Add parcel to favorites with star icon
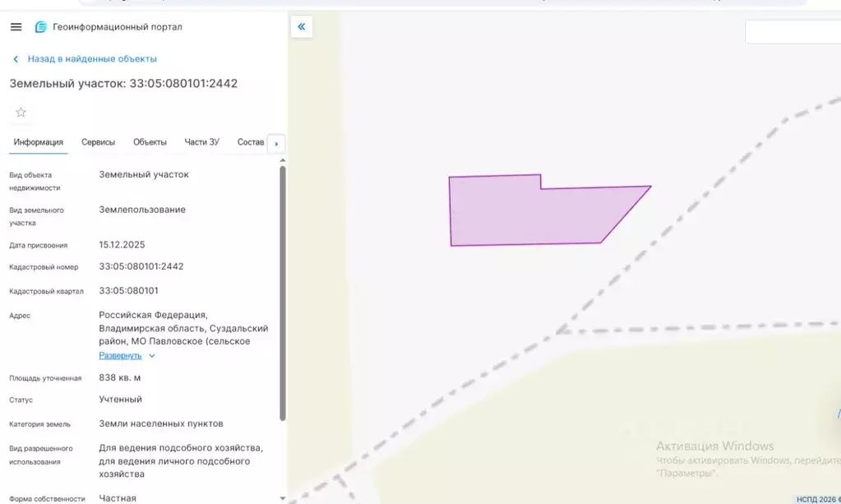 pyautogui.click(x=21, y=112)
